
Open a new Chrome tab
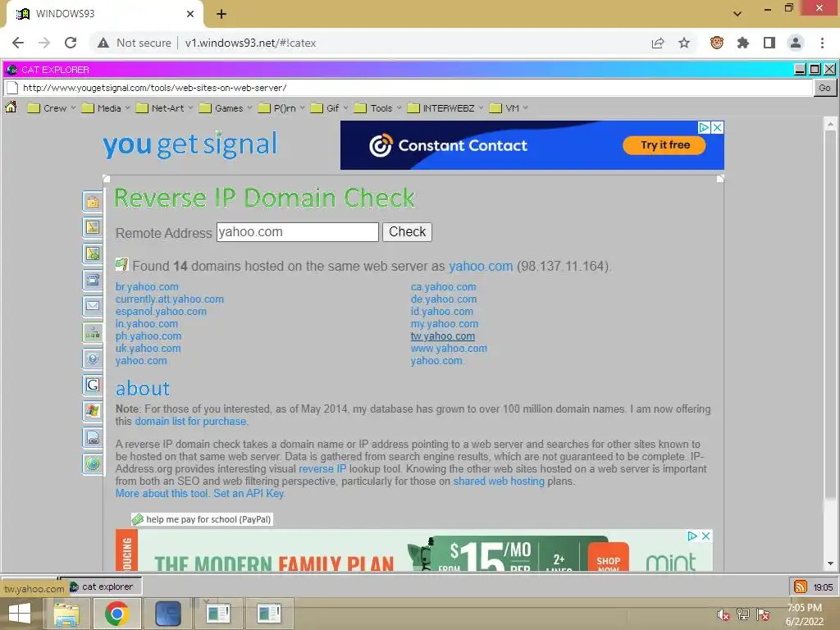coord(221,14)
